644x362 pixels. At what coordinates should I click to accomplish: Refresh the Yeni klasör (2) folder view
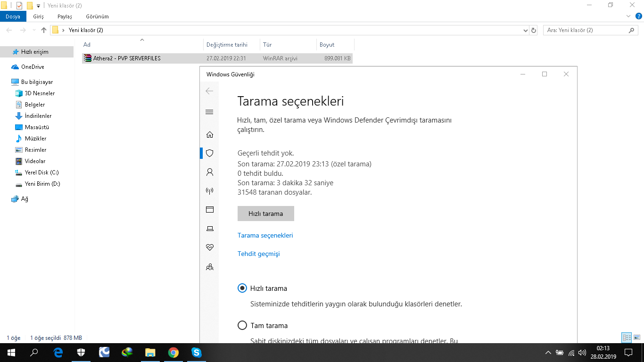[x=534, y=30]
